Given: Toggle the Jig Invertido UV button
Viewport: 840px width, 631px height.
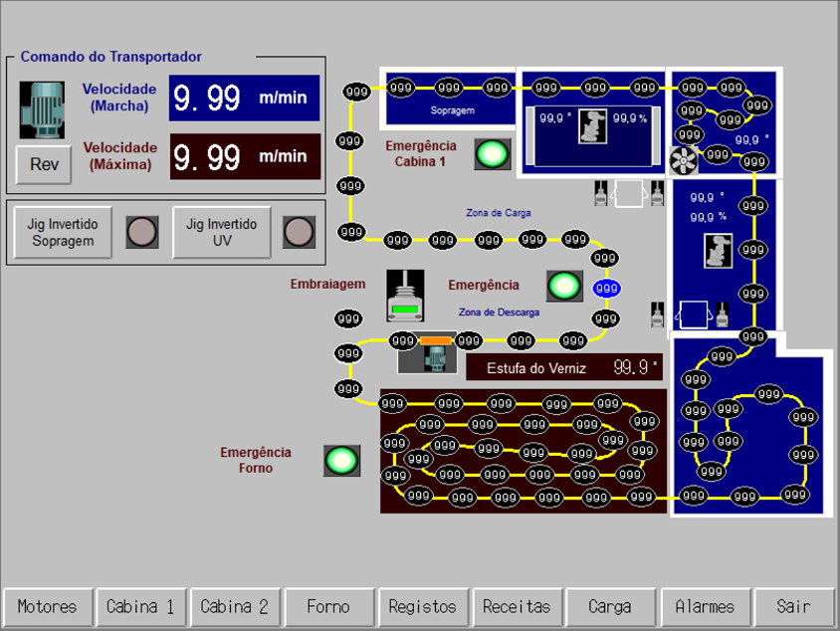Looking at the screenshot, I should (221, 233).
